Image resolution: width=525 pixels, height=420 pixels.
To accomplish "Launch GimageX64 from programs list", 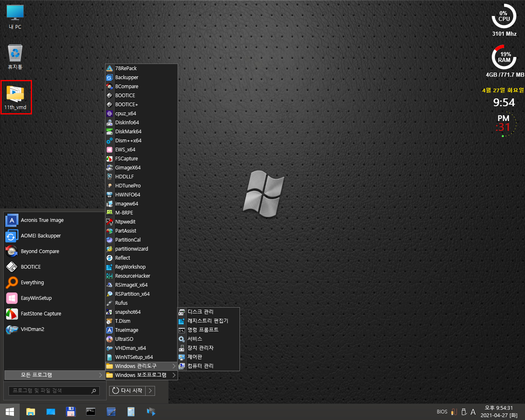I will (x=142, y=168).
